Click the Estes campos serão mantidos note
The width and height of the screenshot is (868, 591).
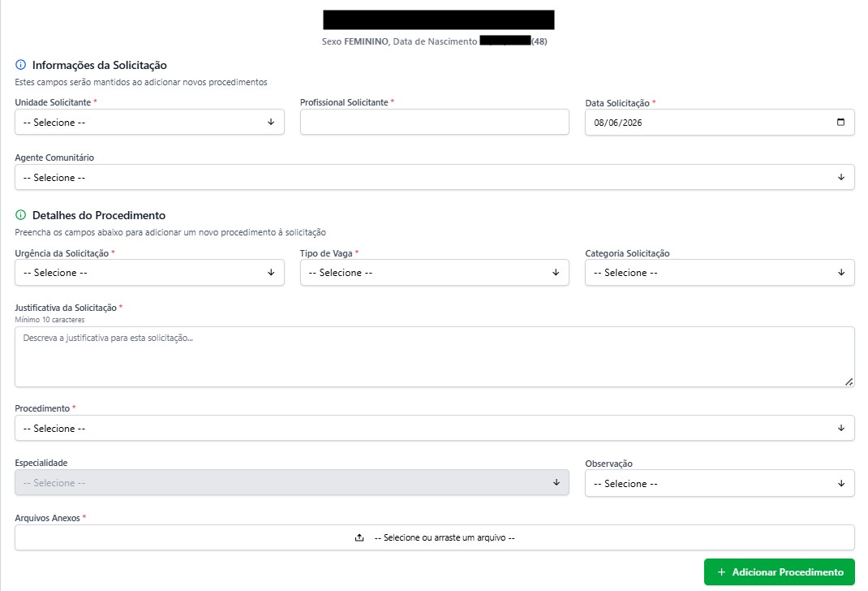tap(141, 83)
